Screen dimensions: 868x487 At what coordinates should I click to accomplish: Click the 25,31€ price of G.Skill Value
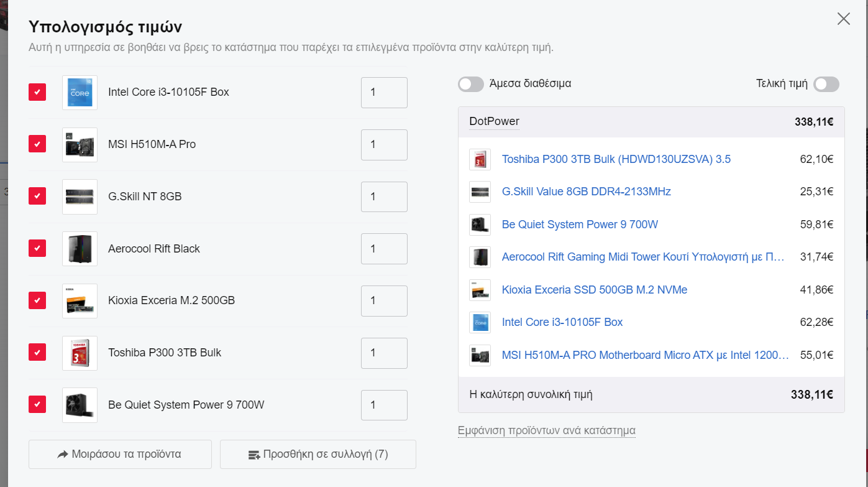[x=816, y=192]
